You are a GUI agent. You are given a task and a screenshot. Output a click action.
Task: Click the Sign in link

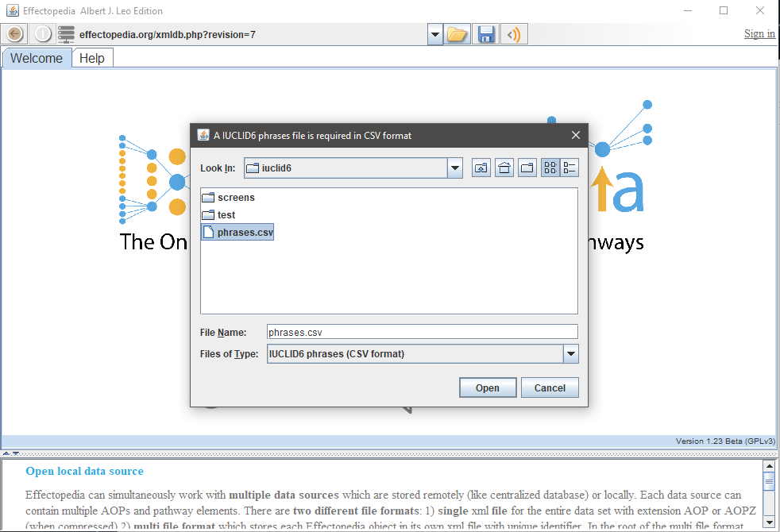pos(759,34)
